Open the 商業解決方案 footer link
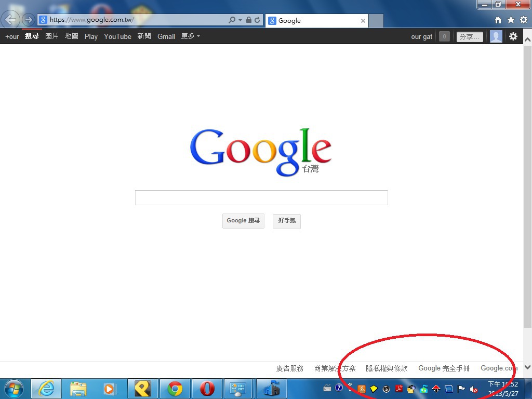The image size is (532, 399). click(x=335, y=368)
